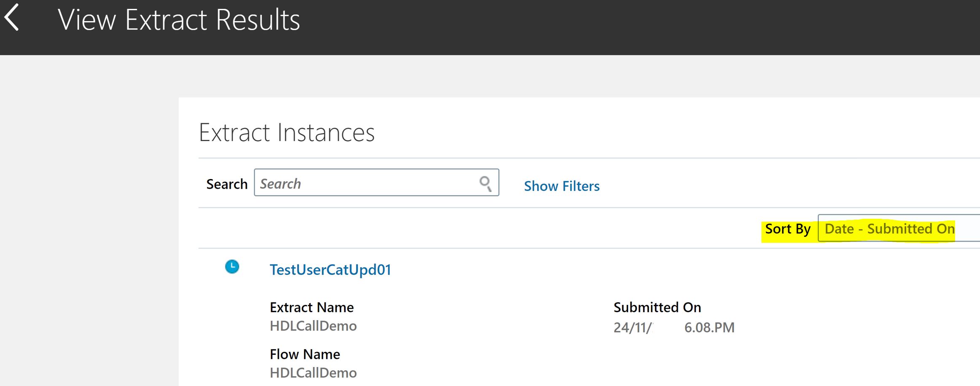This screenshot has height=386, width=980.
Task: Click inside the Search text box
Action: click(x=363, y=183)
